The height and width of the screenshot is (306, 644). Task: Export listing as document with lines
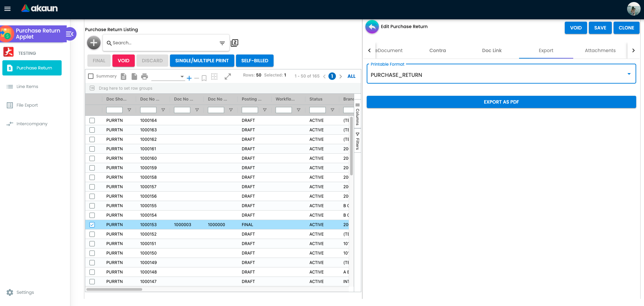pos(124,76)
